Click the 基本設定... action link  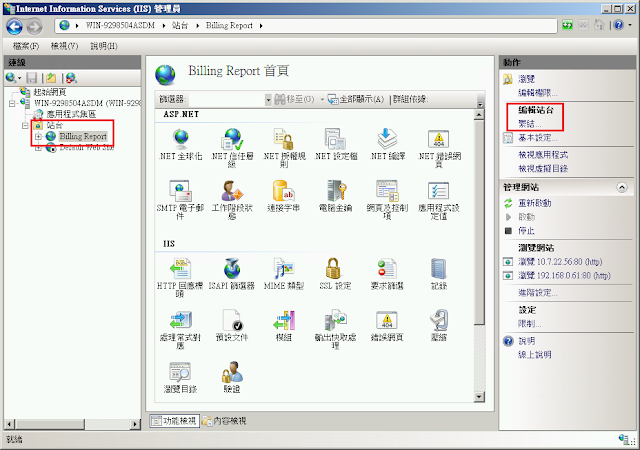click(538, 138)
